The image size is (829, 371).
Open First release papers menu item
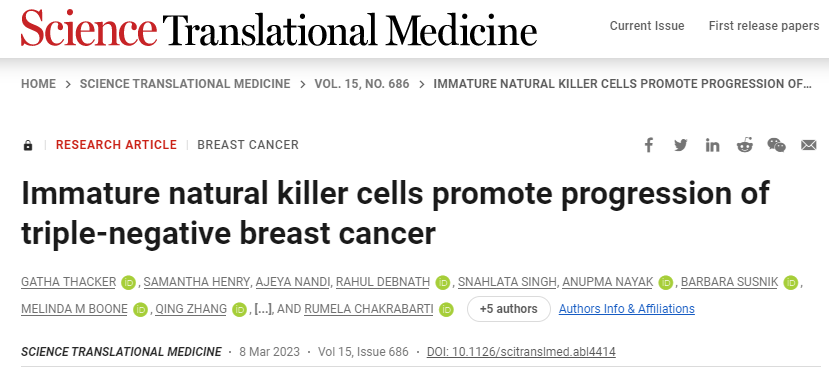point(764,26)
